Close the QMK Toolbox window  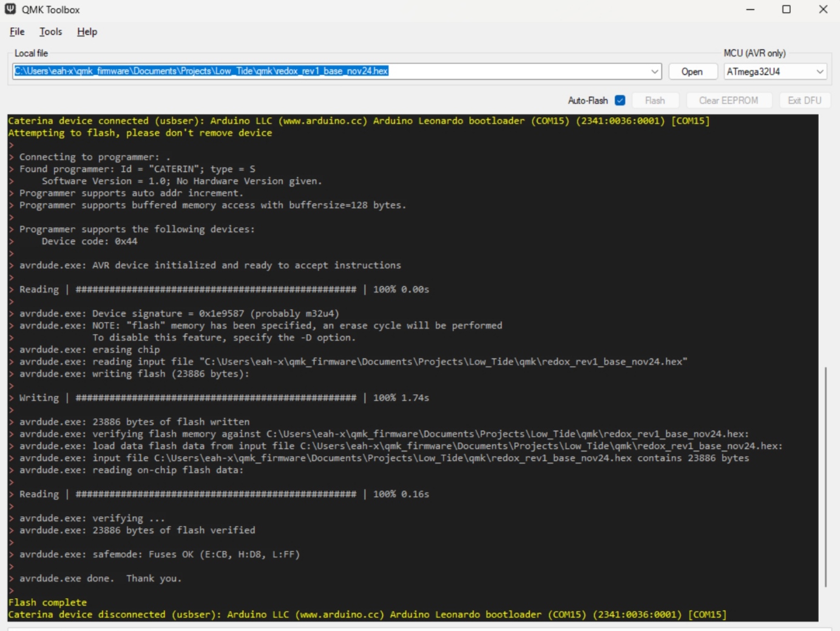822,9
